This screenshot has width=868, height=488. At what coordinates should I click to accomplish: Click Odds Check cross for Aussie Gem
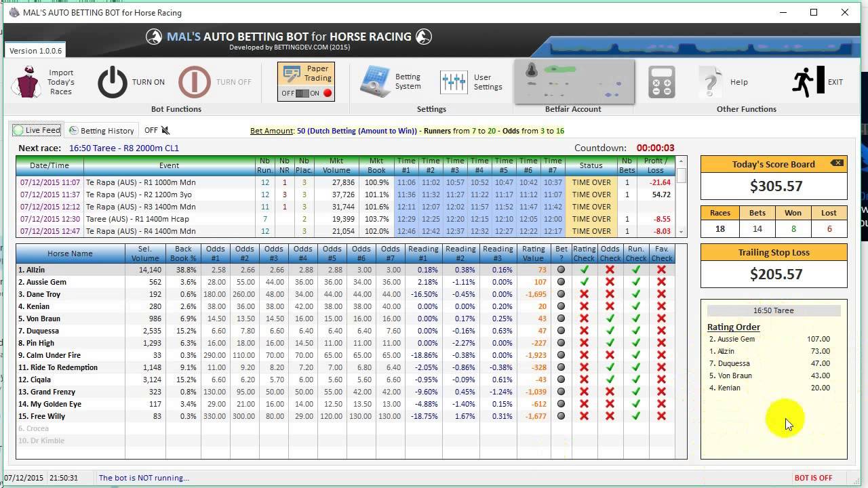pos(610,282)
